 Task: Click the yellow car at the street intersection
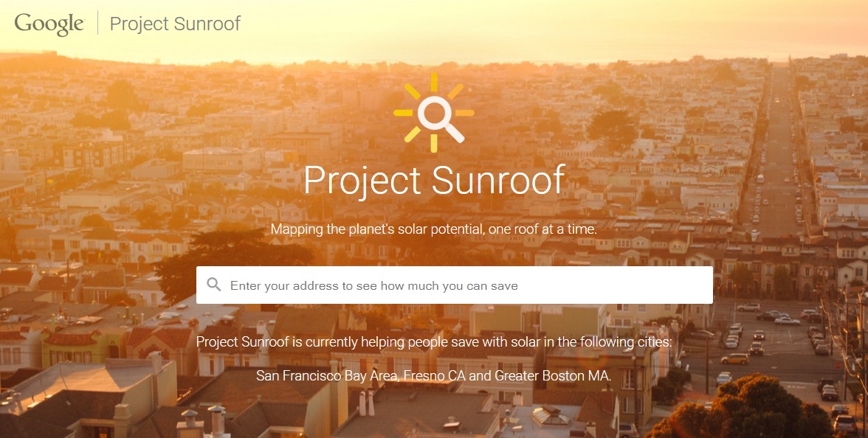point(735,359)
